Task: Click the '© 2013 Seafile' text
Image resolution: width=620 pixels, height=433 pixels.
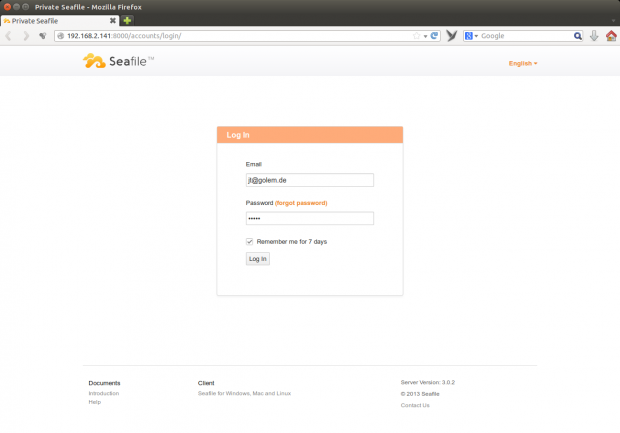Action: tap(420, 394)
